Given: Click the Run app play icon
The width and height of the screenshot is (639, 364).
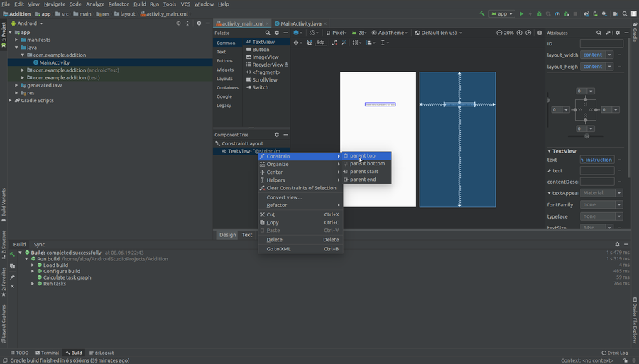Looking at the screenshot, I should 521,13.
